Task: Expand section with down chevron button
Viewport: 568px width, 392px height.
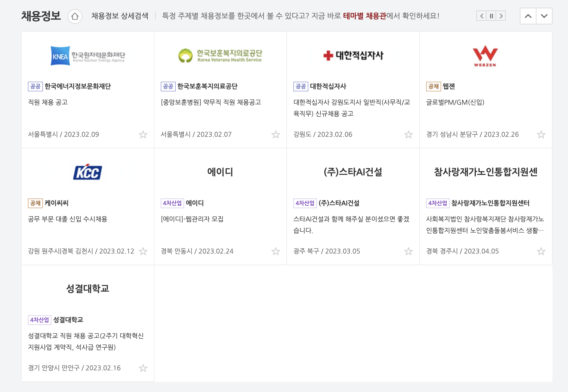Action: (x=544, y=16)
